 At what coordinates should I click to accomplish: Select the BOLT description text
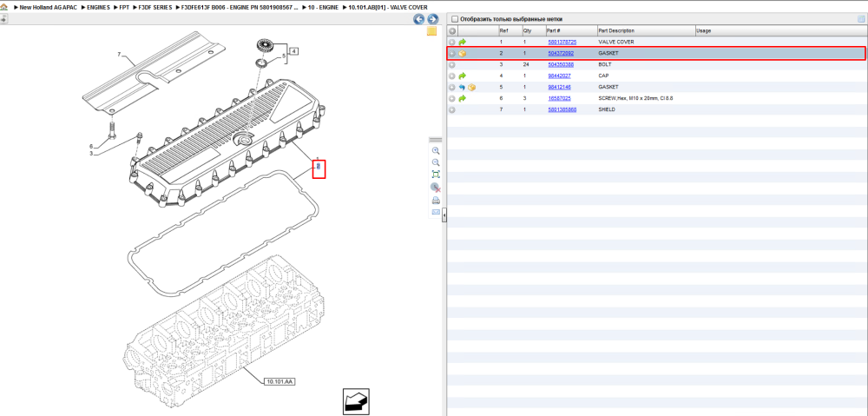pos(605,65)
